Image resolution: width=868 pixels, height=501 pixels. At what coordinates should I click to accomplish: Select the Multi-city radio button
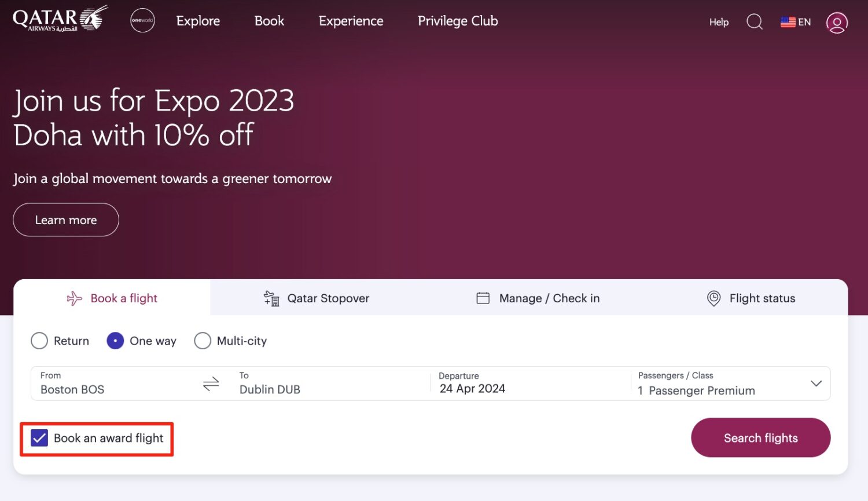pyautogui.click(x=203, y=341)
